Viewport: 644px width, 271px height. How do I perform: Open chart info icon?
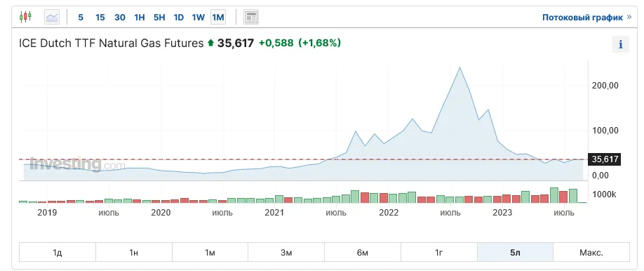coord(621,44)
